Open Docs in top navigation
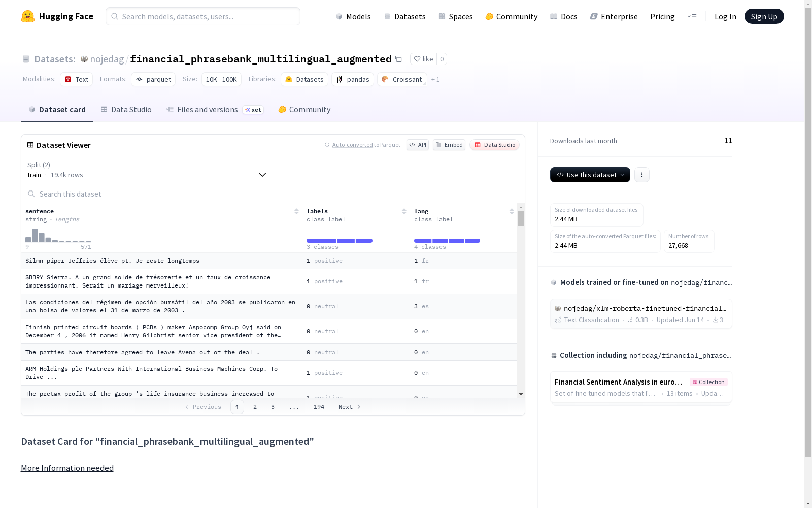This screenshot has width=812, height=508. (x=564, y=16)
